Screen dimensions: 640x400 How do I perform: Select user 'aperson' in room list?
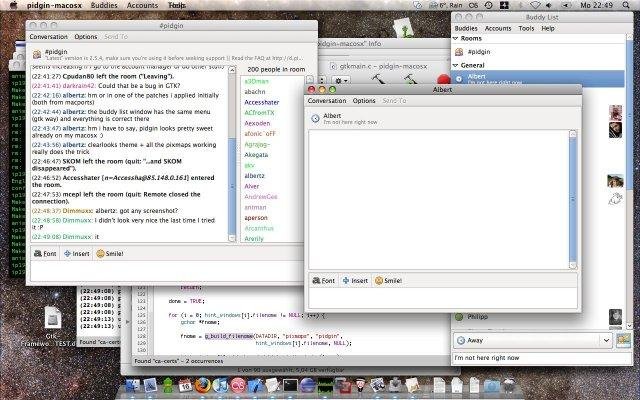coord(256,218)
